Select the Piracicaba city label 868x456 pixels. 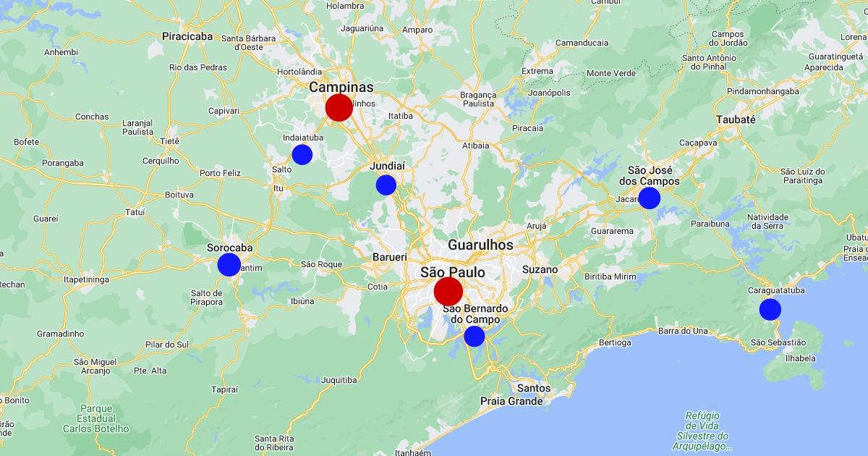coord(187,36)
